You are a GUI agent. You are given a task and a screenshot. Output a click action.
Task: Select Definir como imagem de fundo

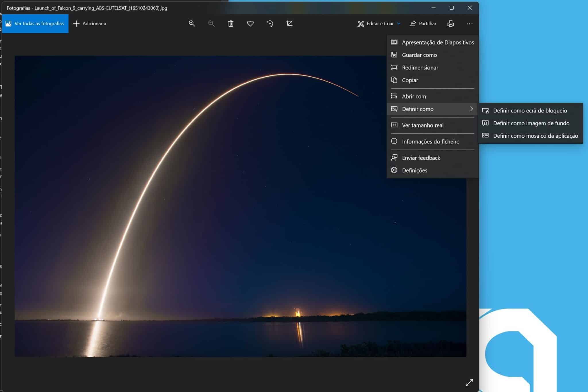click(x=531, y=123)
